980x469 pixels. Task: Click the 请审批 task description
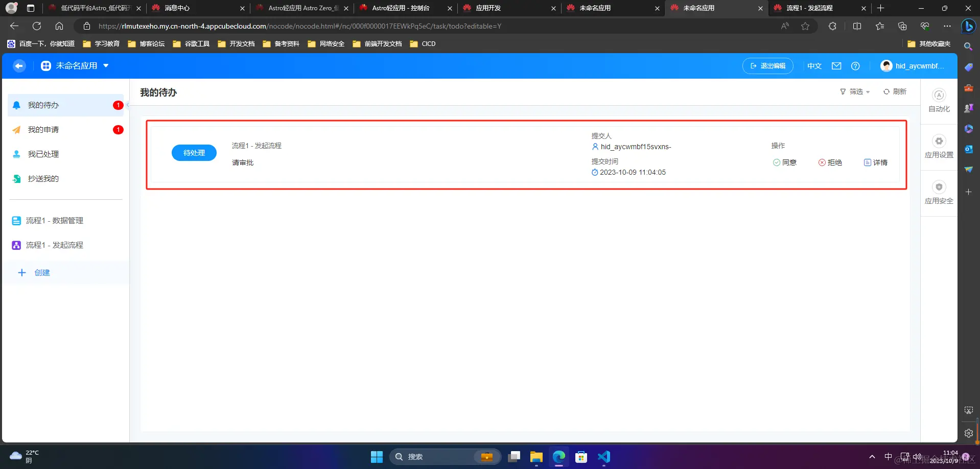coord(243,162)
